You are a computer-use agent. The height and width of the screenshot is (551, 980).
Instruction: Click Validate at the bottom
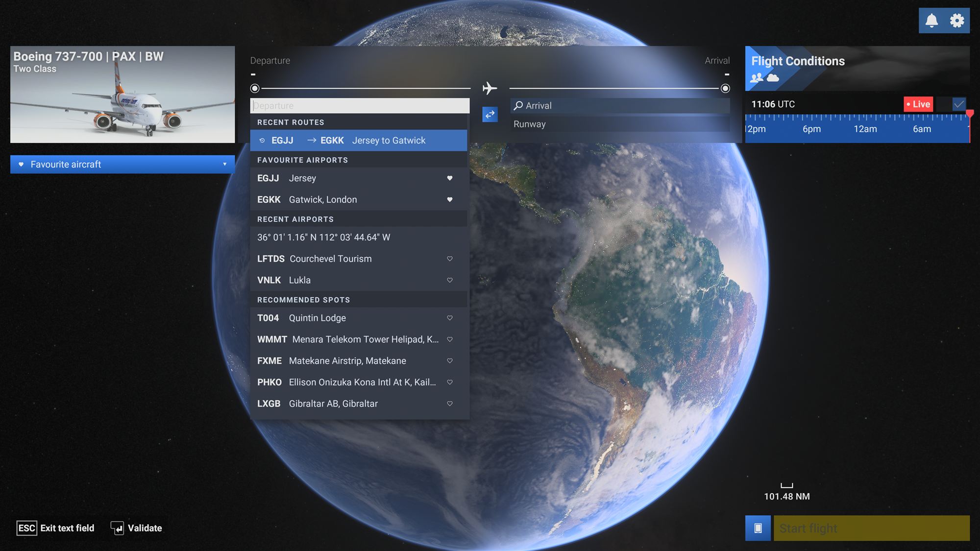[x=137, y=528]
